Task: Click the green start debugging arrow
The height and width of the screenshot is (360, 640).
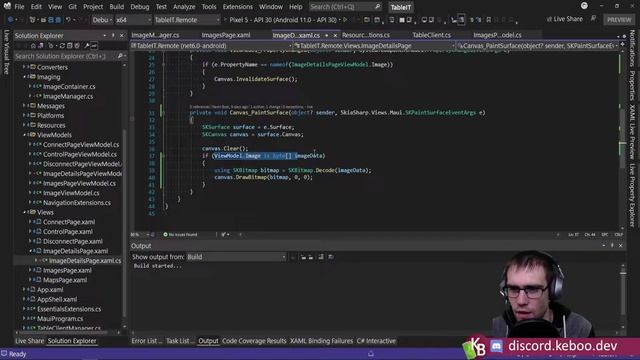Action: [345, 20]
